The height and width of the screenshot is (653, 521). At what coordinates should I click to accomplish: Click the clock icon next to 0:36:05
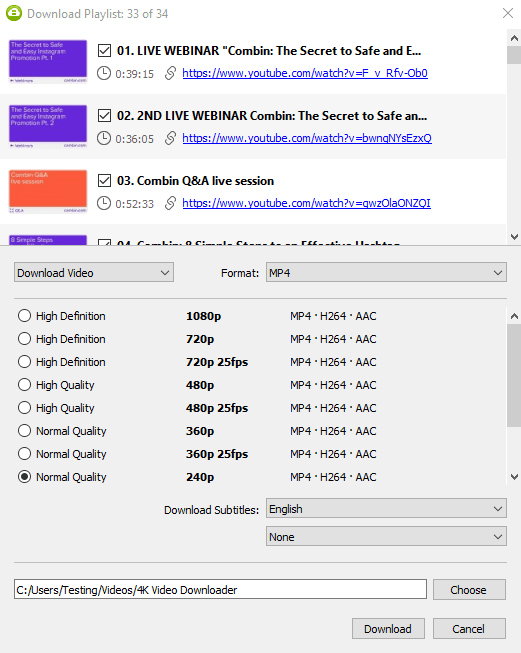[x=104, y=138]
